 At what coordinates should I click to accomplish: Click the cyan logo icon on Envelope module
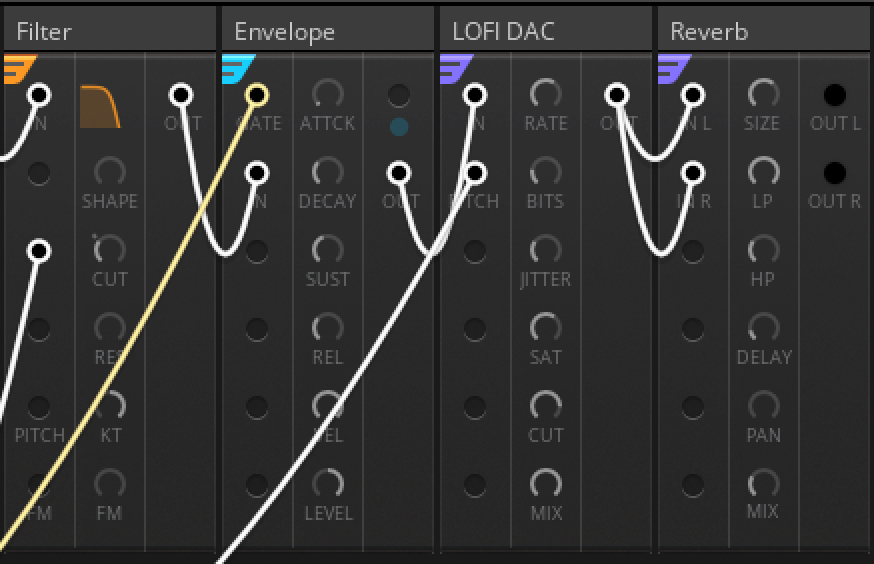pos(238,69)
